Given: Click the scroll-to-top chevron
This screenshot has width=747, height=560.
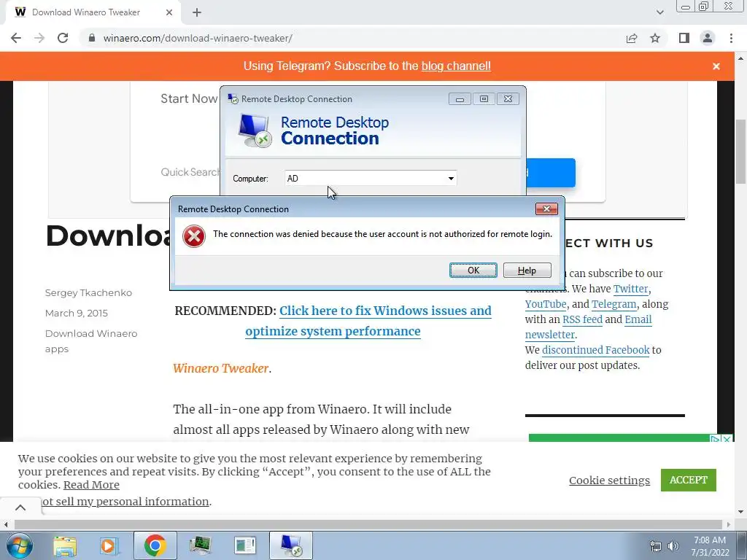Looking at the screenshot, I should pyautogui.click(x=20, y=507).
